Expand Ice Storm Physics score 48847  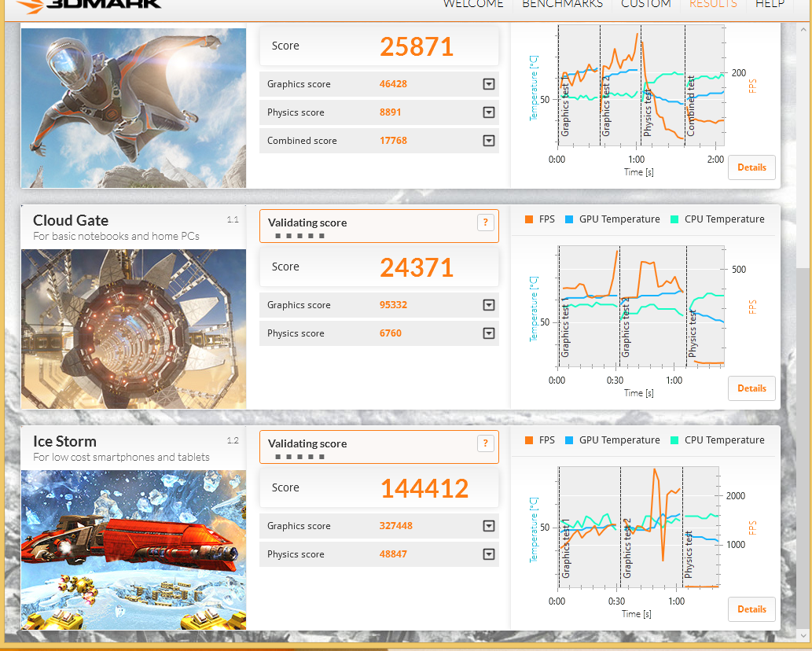click(488, 554)
